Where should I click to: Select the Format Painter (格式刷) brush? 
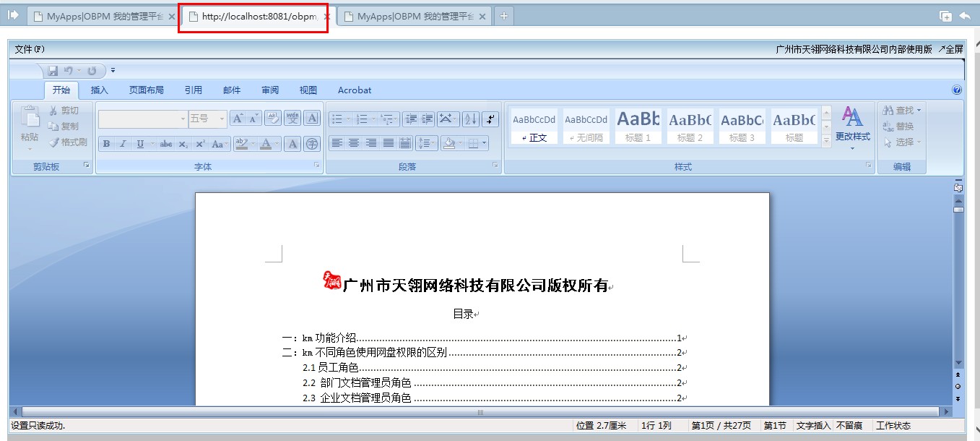tap(68, 142)
